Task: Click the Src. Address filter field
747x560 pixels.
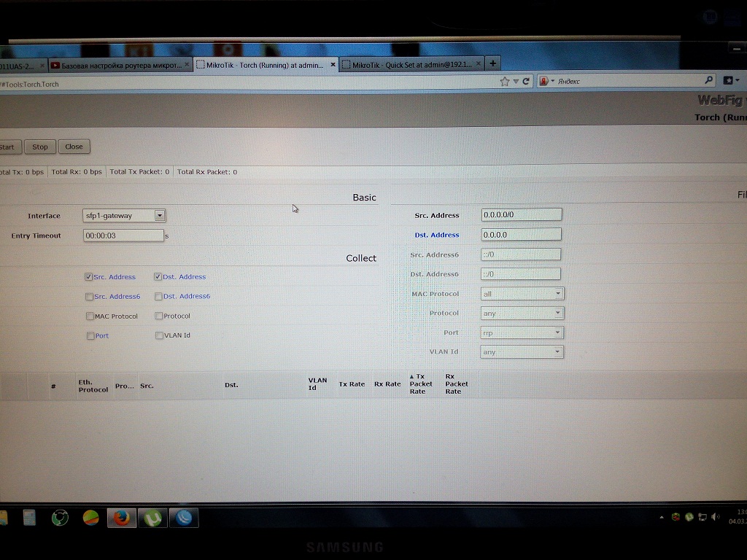Action: (x=521, y=215)
